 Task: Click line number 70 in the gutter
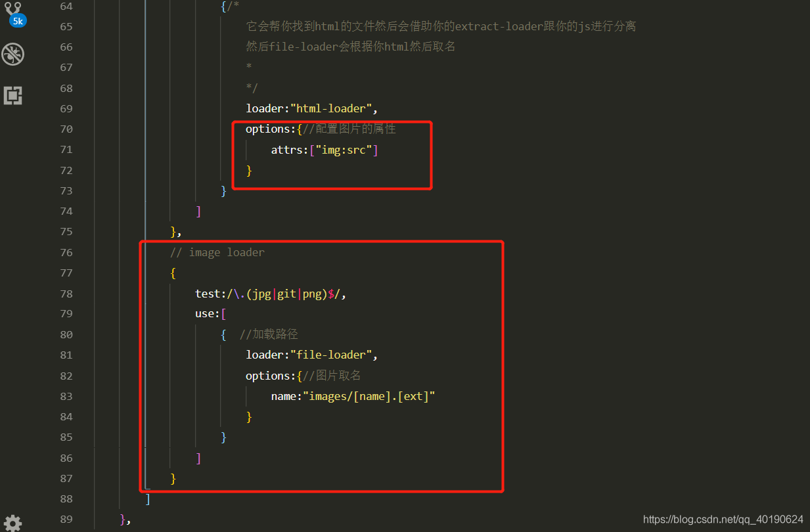[x=66, y=129]
